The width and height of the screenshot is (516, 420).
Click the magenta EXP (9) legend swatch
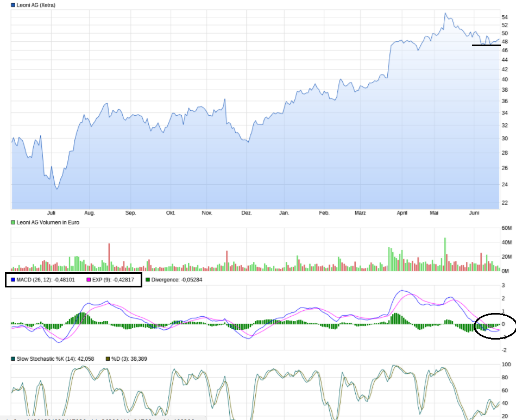pos(89,280)
